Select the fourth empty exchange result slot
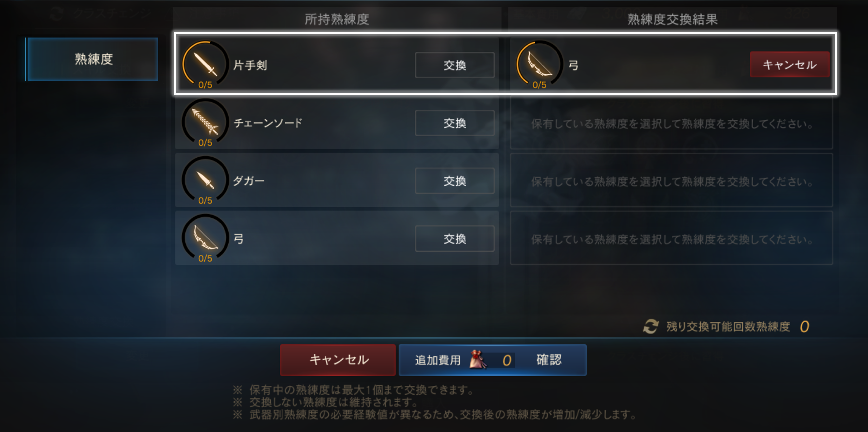Viewport: 868px width, 432px height. [671, 238]
